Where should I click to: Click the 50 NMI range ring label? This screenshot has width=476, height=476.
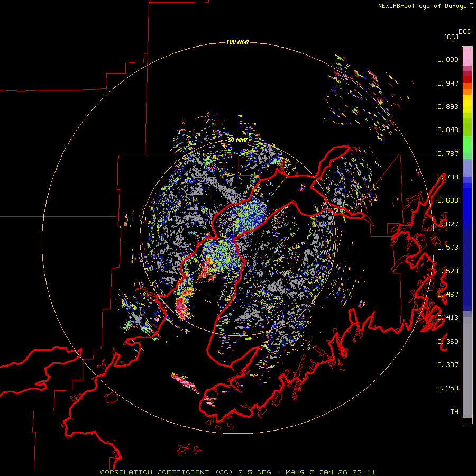tap(237, 140)
